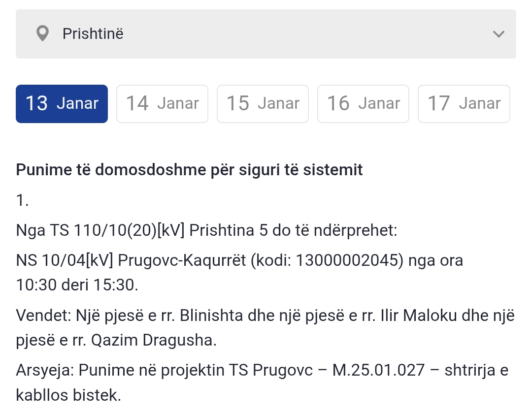Viewport: 532px width, 415px height.
Task: Show outages for 15 Janar
Action: click(x=263, y=104)
